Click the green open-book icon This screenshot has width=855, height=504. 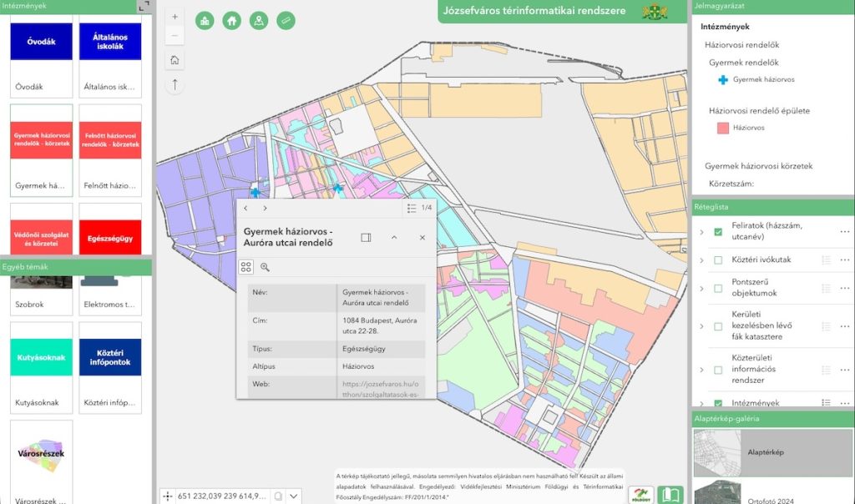point(670,495)
